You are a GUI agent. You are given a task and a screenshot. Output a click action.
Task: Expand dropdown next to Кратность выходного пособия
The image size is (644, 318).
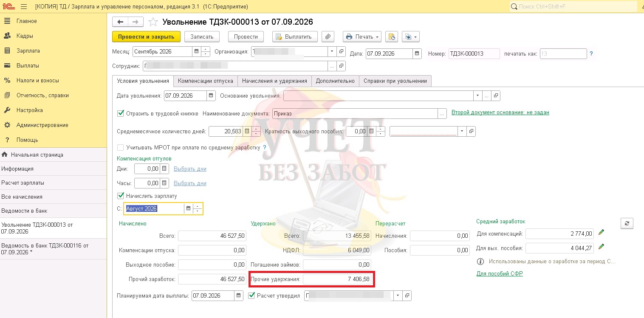tap(462, 132)
